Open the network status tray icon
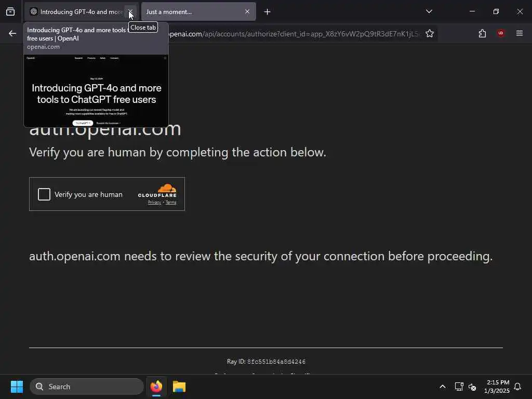The height and width of the screenshot is (399, 532). 459,387
